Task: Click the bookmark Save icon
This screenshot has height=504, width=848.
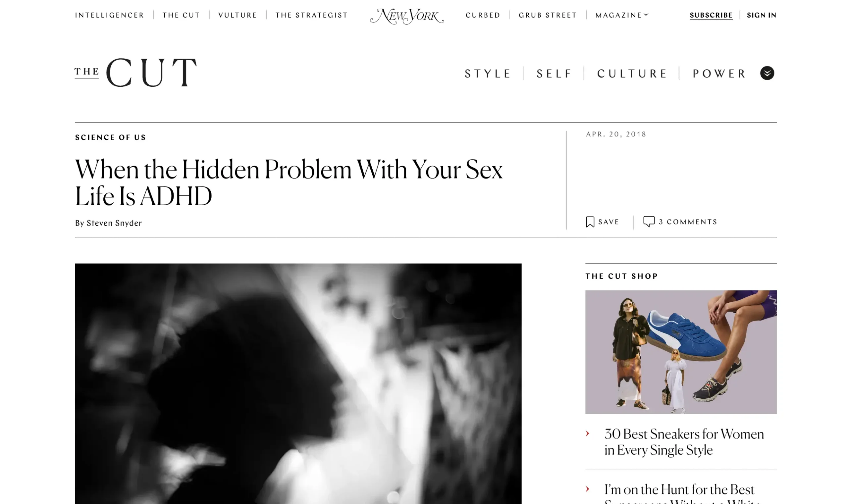Action: pyautogui.click(x=590, y=222)
